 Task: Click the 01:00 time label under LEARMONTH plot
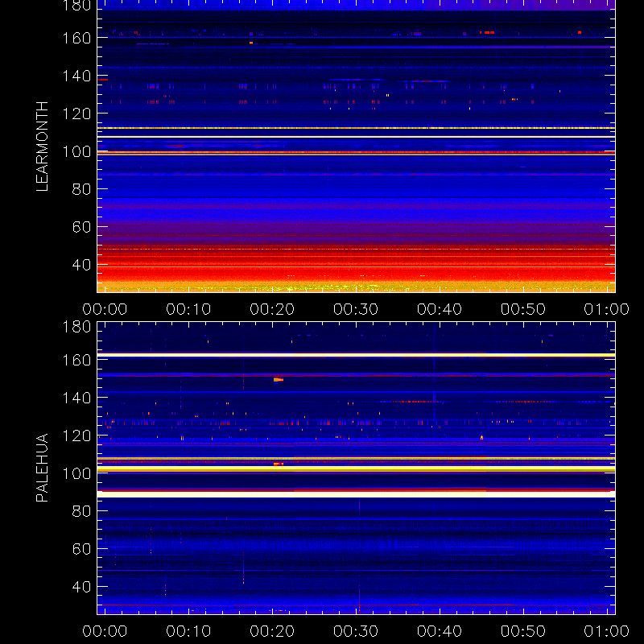click(607, 309)
